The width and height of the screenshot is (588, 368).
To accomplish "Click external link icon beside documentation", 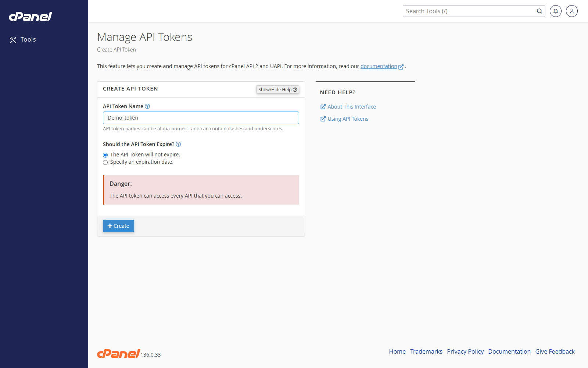I will (x=401, y=67).
